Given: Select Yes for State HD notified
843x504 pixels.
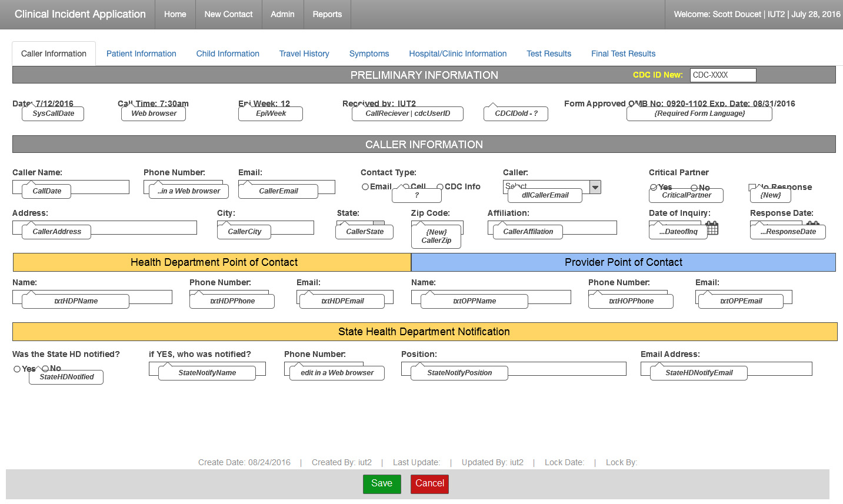Looking at the screenshot, I should tap(17, 369).
